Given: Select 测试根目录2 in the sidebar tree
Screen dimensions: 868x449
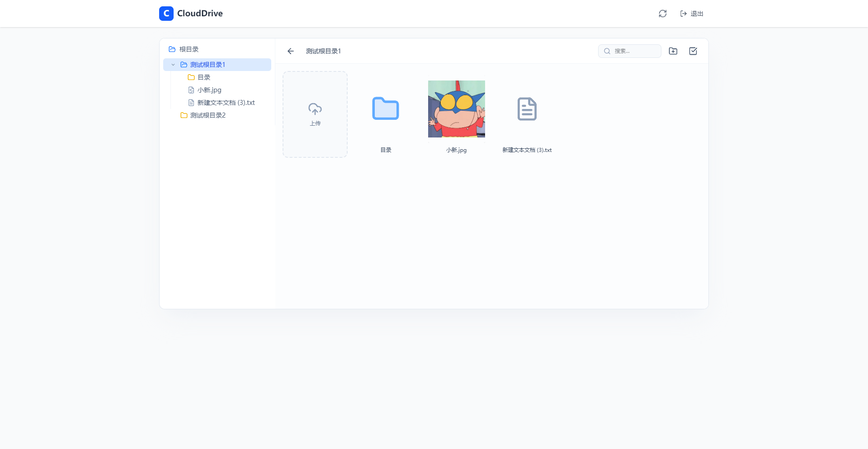Looking at the screenshot, I should [207, 115].
